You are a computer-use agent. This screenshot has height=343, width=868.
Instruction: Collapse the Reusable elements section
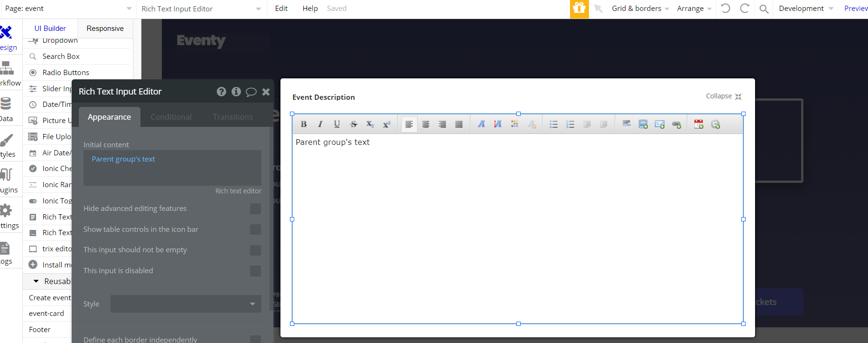pos(36,281)
